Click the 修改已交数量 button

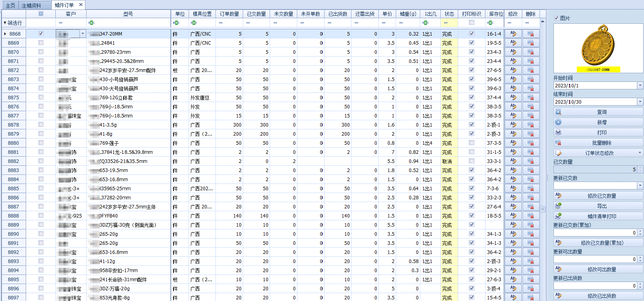tap(598, 196)
